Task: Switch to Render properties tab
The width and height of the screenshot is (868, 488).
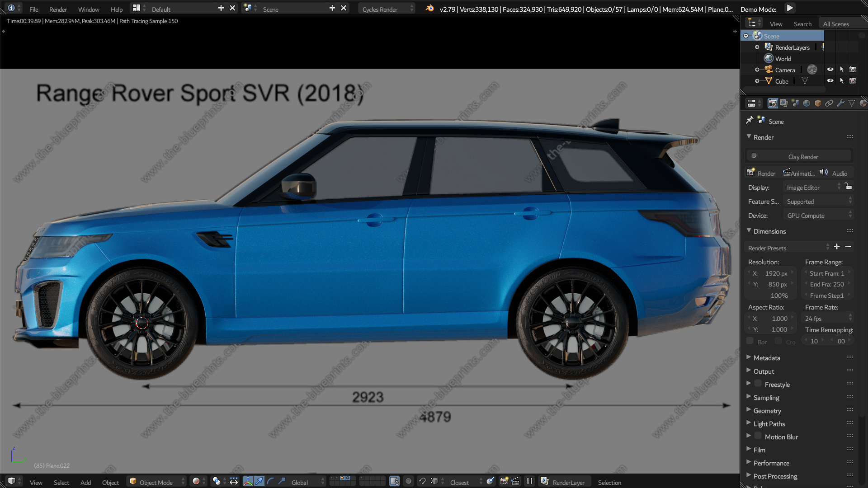Action: click(x=773, y=103)
